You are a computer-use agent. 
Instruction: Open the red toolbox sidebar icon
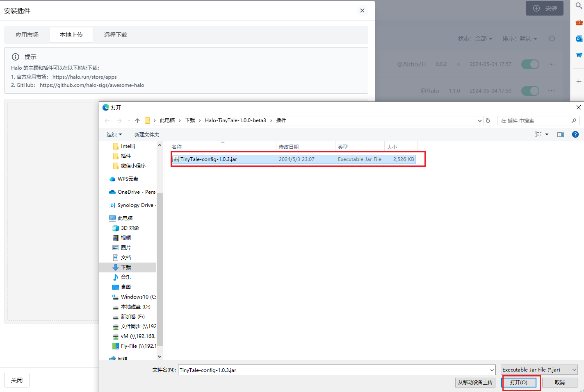pos(579,23)
